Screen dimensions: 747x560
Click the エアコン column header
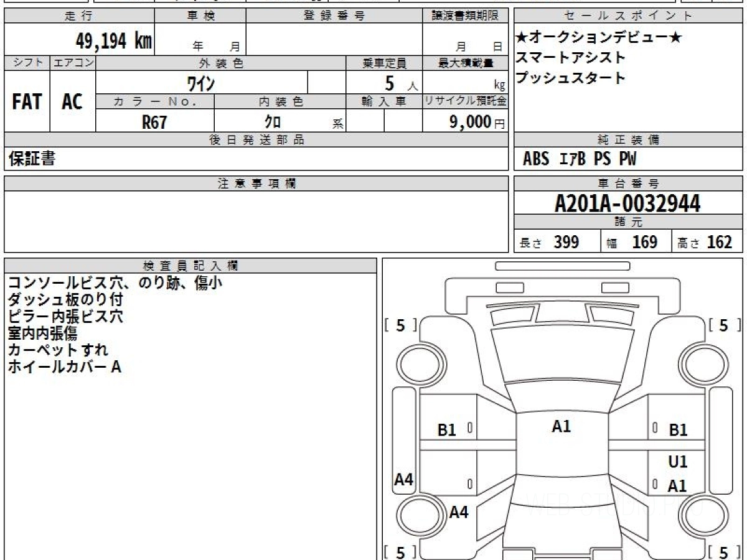(73, 63)
